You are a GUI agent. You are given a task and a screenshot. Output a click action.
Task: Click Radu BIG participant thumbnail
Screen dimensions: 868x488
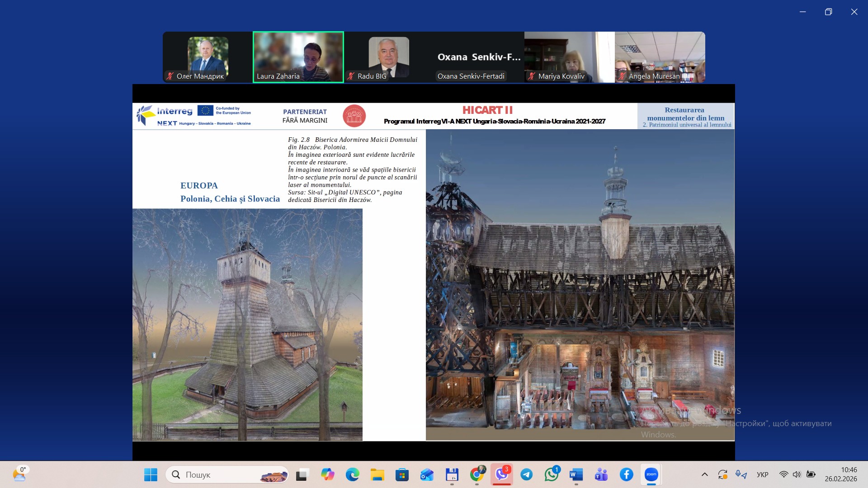coord(388,57)
